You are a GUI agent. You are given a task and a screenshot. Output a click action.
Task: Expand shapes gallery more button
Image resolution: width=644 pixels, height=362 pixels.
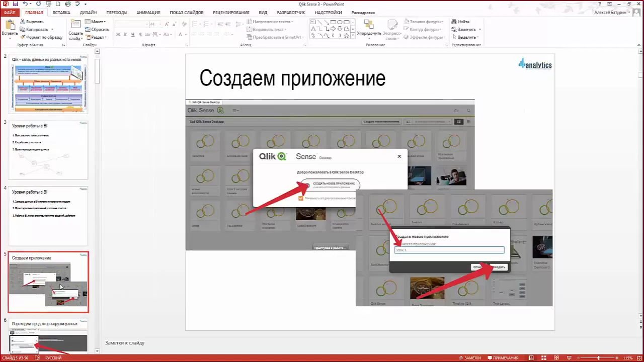pyautogui.click(x=353, y=36)
